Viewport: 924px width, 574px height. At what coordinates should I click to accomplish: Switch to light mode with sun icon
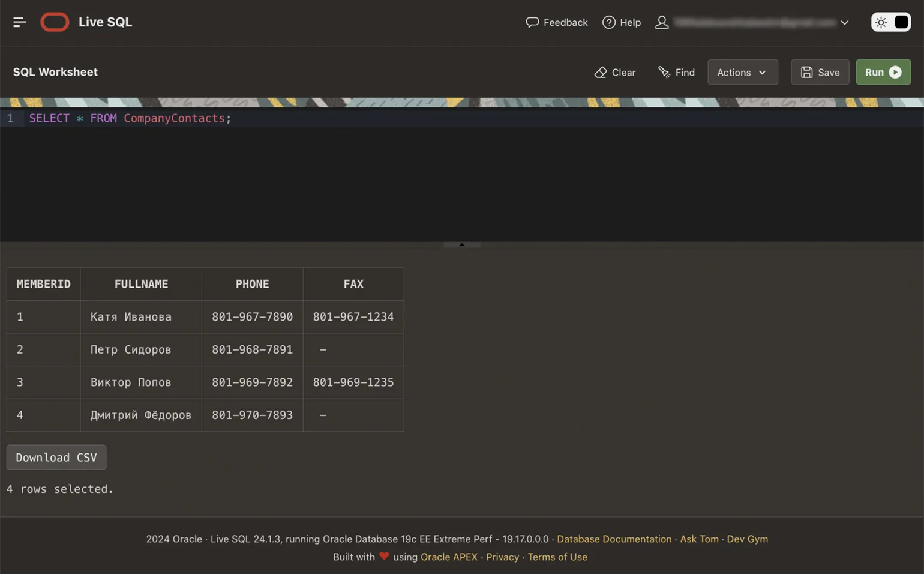[x=881, y=22]
